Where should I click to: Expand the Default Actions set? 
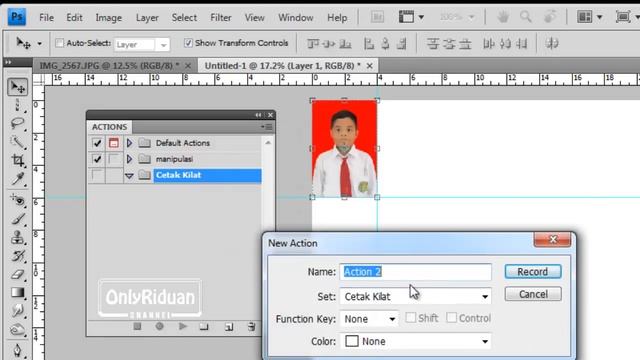129,143
